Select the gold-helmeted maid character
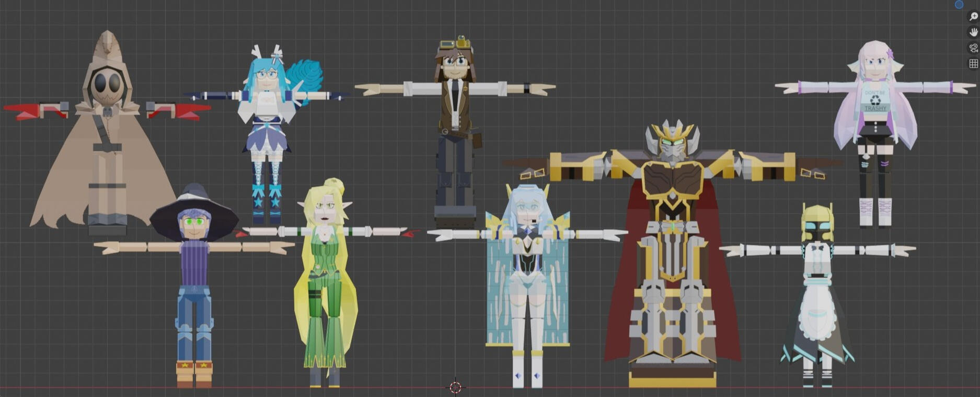 (817, 296)
